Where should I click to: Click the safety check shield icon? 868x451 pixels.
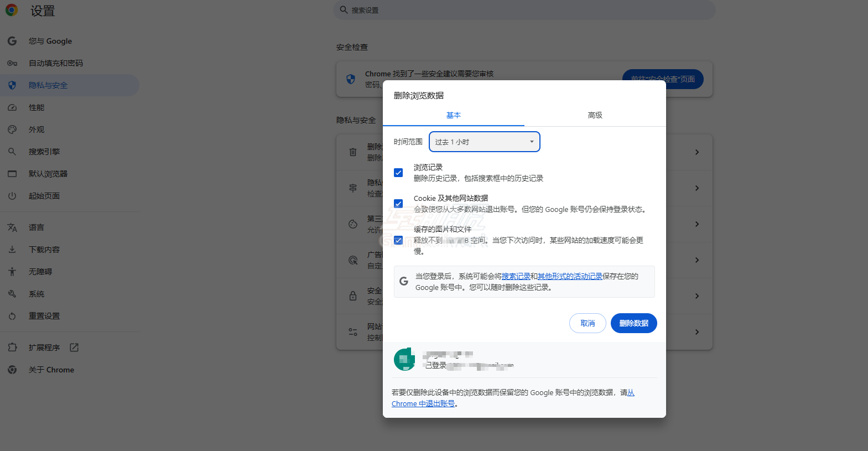pyautogui.click(x=351, y=79)
